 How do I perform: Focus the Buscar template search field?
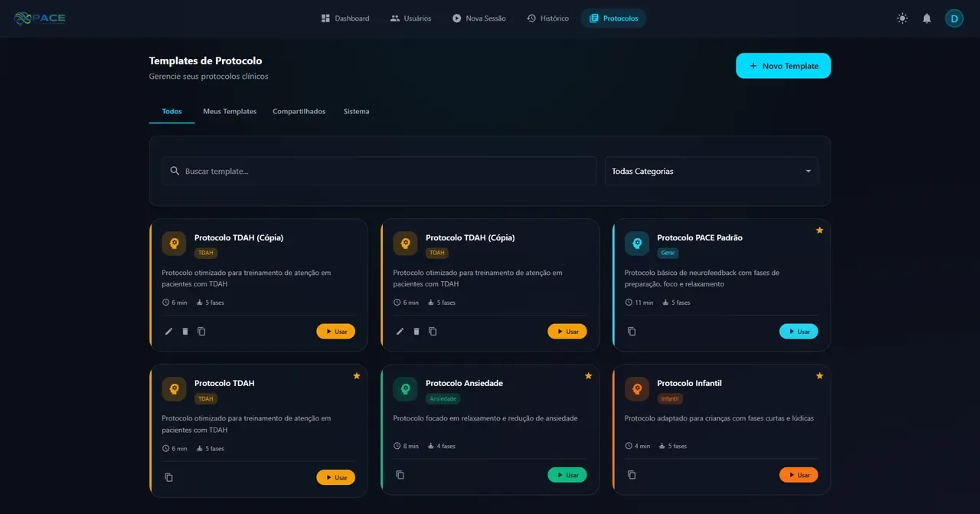point(379,171)
